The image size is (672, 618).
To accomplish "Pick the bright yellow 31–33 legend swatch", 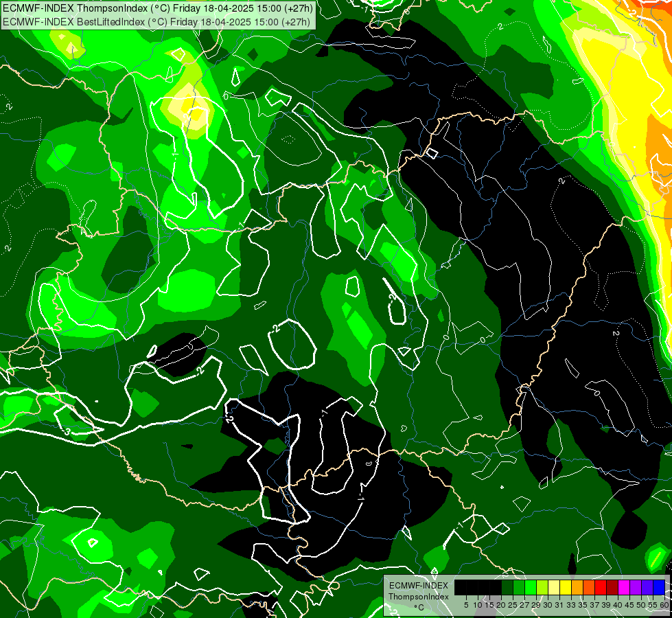I will [566, 588].
